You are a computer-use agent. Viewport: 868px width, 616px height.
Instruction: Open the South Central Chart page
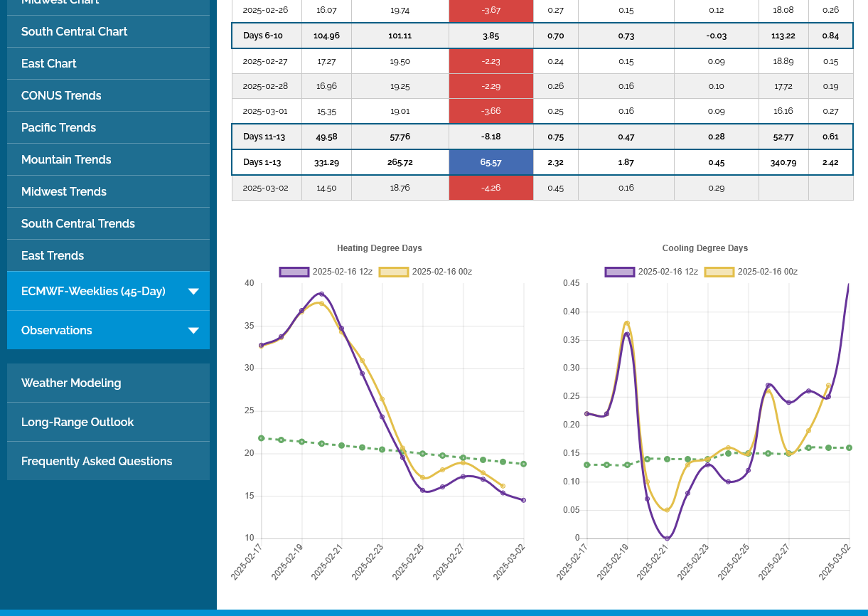(75, 31)
